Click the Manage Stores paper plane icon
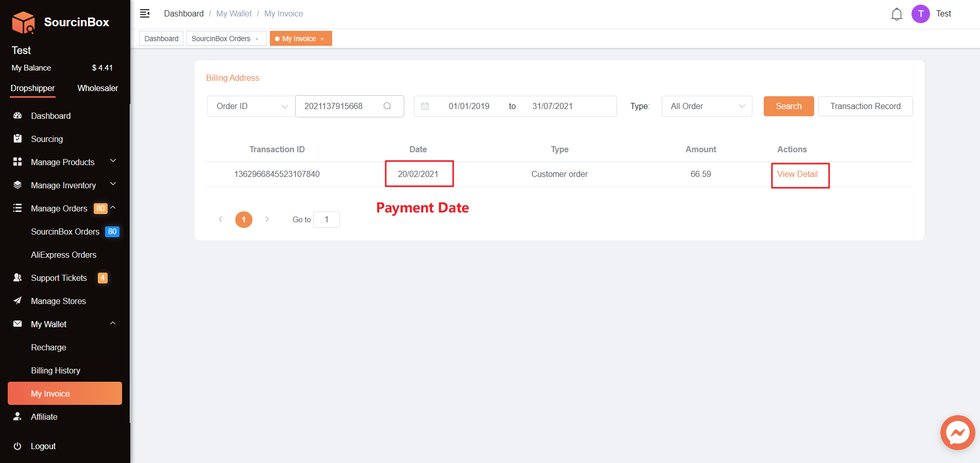Image resolution: width=980 pixels, height=463 pixels. pos(18,300)
